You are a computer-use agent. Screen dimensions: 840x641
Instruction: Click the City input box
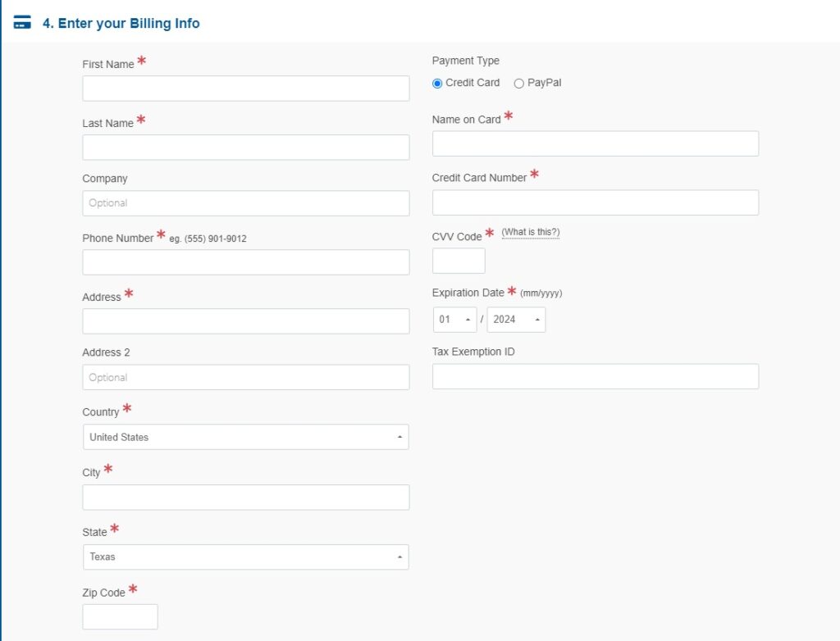click(x=246, y=498)
